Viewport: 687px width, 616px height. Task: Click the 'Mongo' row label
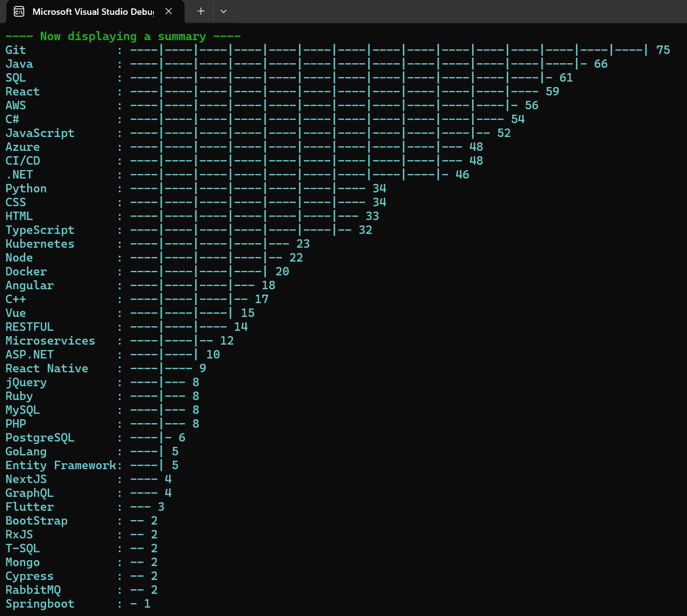[x=23, y=562]
